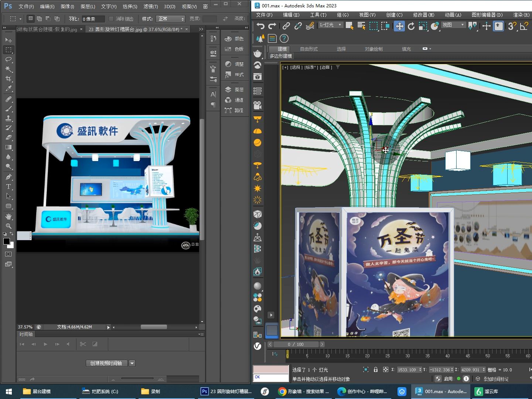
Task: Open the ribbon options dropdown beside 填充
Action: point(426,49)
